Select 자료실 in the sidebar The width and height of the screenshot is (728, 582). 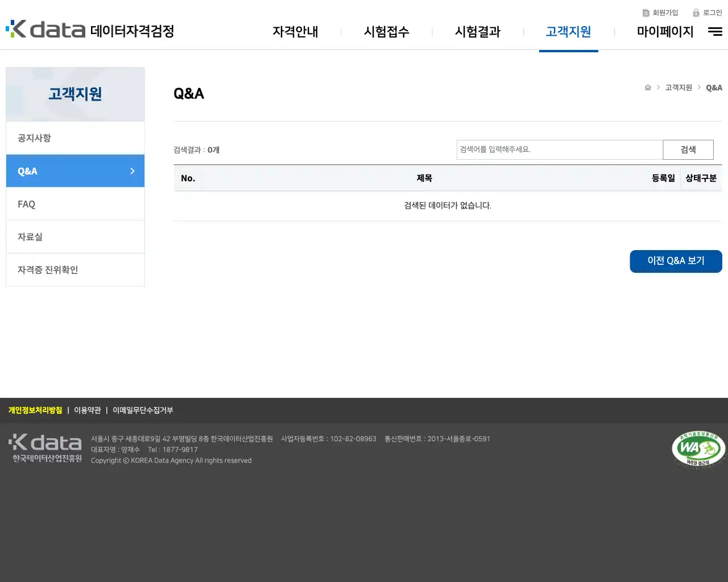[29, 236]
